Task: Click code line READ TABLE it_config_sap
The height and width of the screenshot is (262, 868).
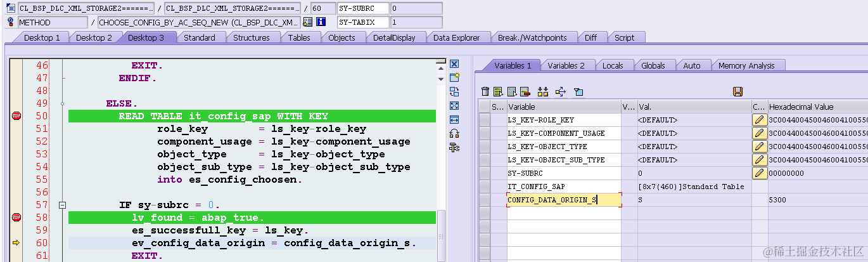Action: (252, 116)
